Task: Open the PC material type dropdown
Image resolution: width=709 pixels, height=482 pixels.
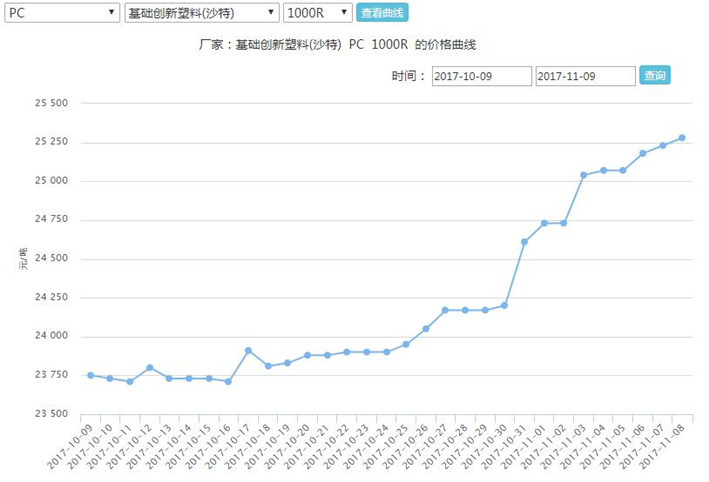Action: 62,13
